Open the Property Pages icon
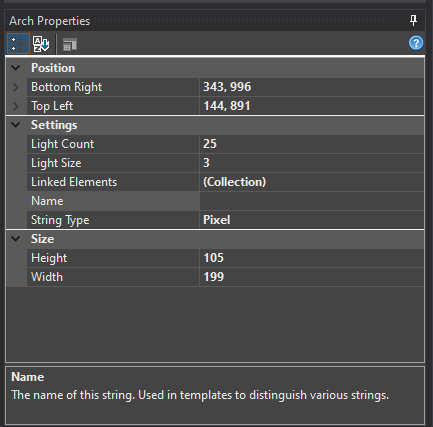Viewport: 433px width, 427px height. [x=70, y=44]
